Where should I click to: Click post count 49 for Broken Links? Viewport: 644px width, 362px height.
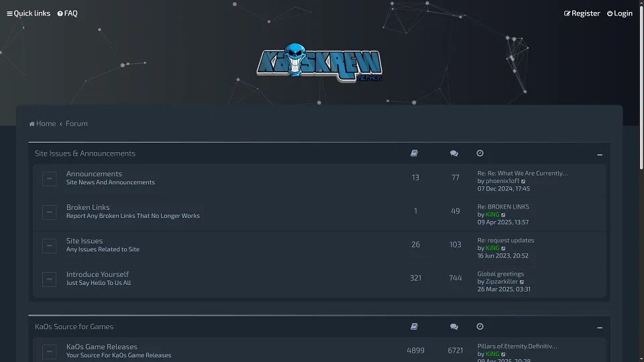pos(455,211)
